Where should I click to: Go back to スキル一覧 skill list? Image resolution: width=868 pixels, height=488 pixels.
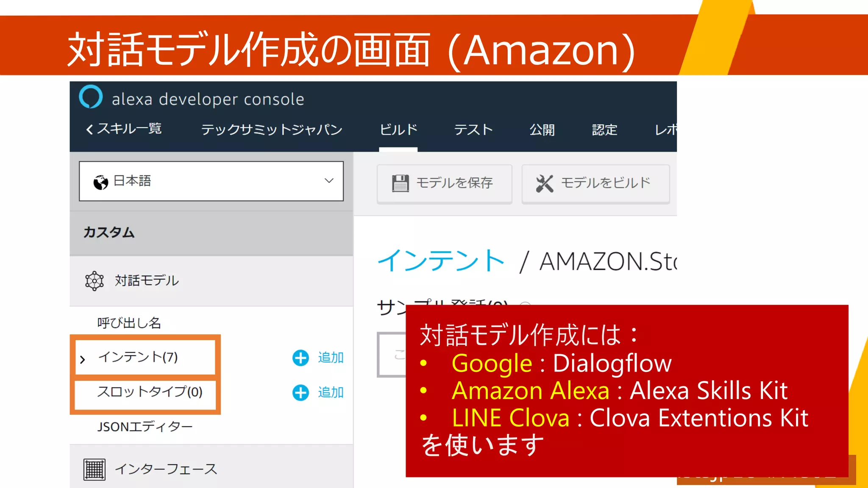click(124, 129)
